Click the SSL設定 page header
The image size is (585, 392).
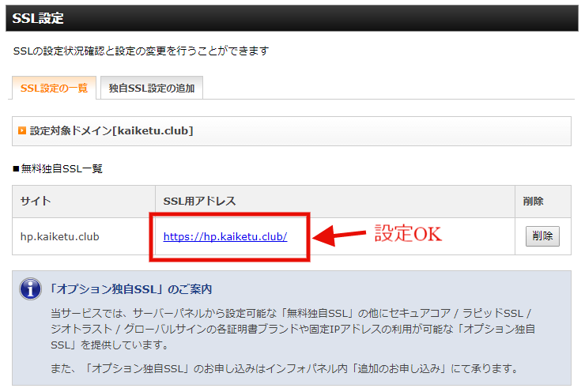(292, 18)
